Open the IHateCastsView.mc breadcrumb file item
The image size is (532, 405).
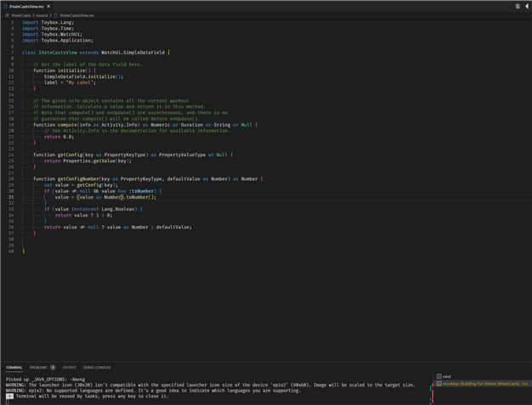point(76,15)
